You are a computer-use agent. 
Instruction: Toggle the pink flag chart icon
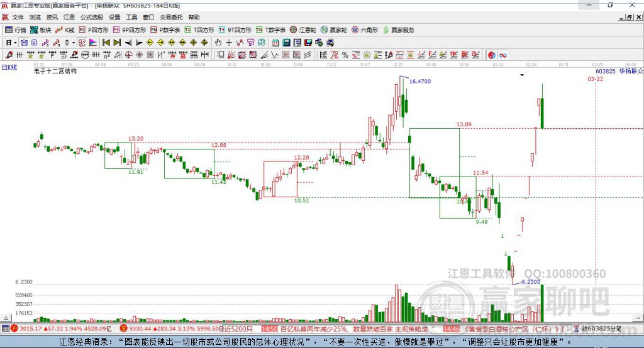pos(93,43)
